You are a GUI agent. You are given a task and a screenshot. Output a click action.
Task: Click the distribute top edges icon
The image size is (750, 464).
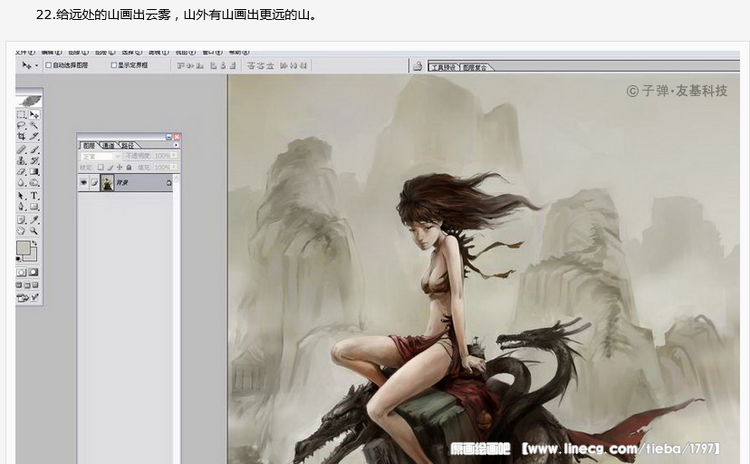[251, 66]
